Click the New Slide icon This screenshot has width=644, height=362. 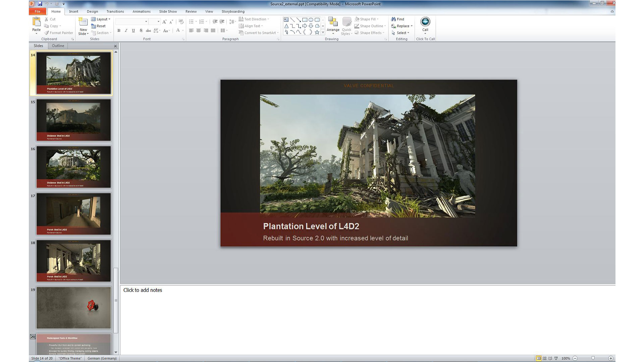coord(83,22)
